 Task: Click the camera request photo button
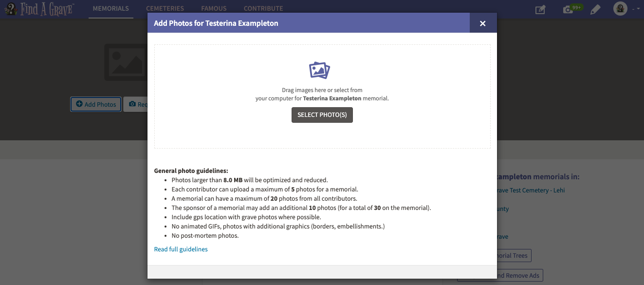pos(135,104)
